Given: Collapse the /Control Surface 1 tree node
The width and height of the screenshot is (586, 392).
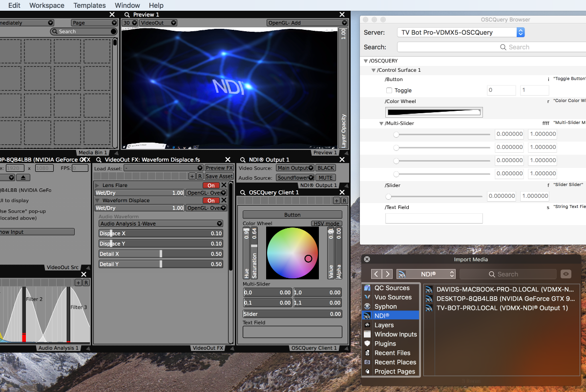Looking at the screenshot, I should click(x=374, y=70).
